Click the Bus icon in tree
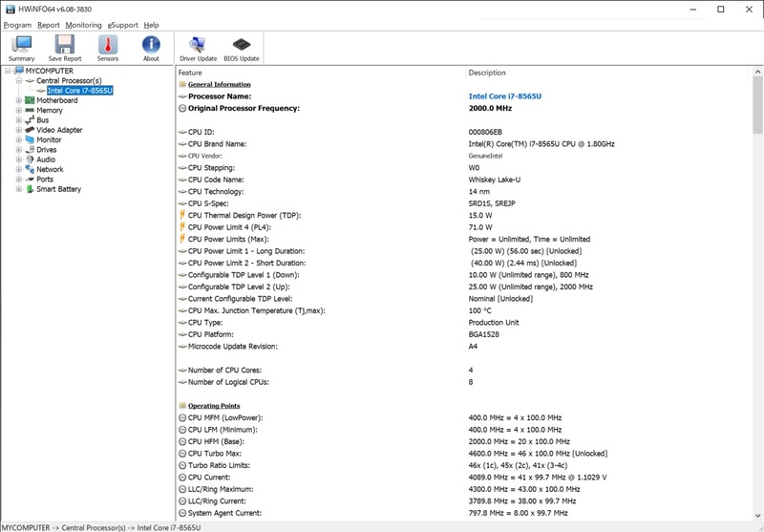764x532 pixels. (31, 119)
